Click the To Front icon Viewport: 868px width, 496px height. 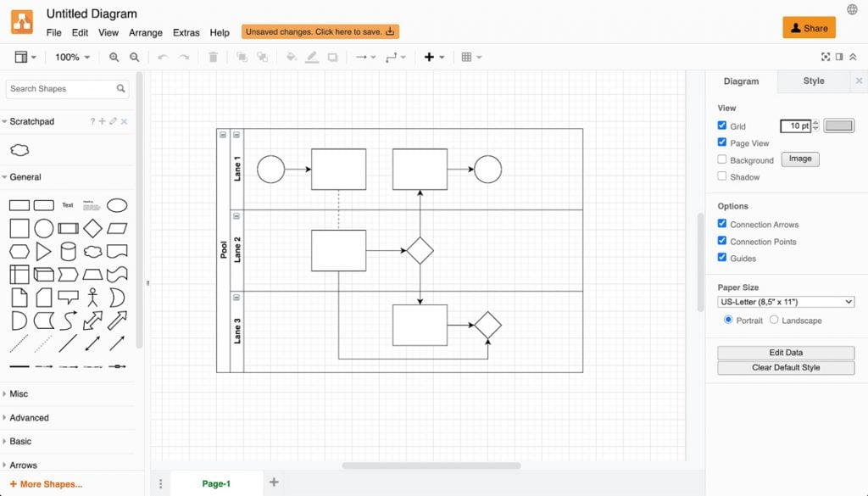coord(240,58)
